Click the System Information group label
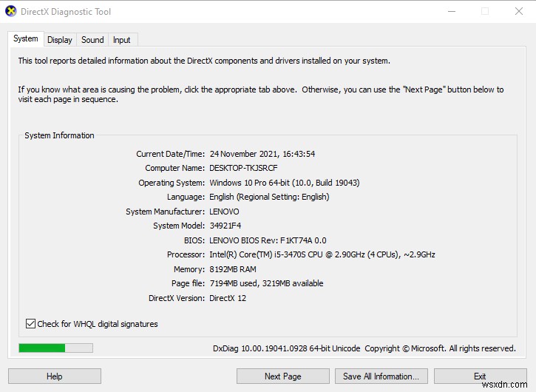This screenshot has width=536, height=392. pyautogui.click(x=59, y=135)
